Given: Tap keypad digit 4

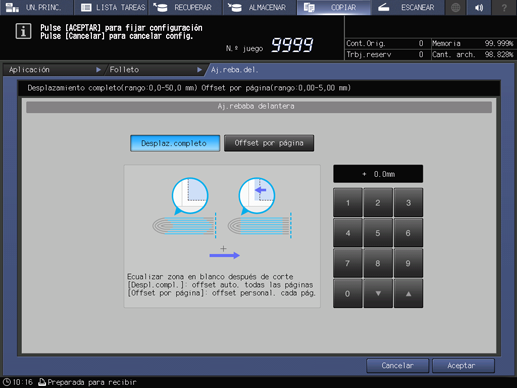Looking at the screenshot, I should (348, 233).
